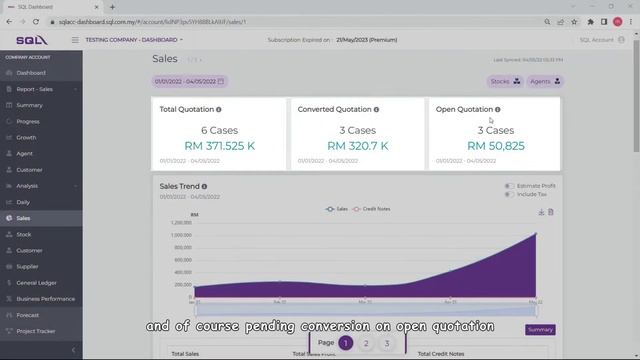Select the Sales sidebar item
This screenshot has height=360, width=640.
pyautogui.click(x=41, y=218)
